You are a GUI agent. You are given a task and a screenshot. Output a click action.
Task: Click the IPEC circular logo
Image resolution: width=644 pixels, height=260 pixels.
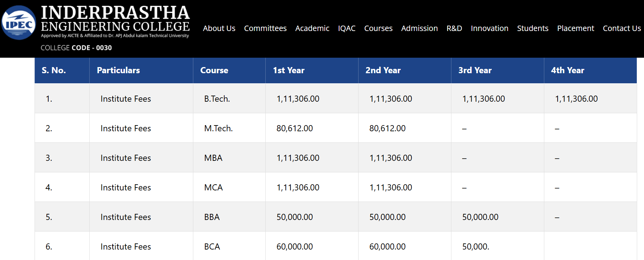19,22
